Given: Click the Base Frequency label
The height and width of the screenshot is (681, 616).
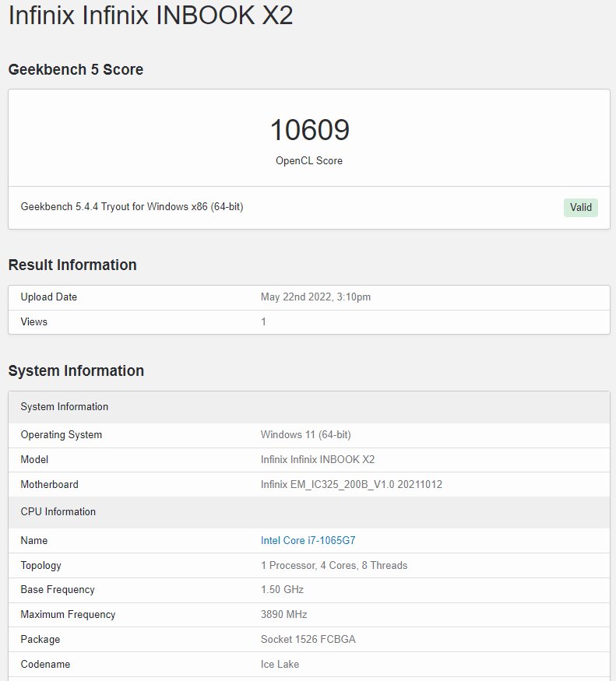Looking at the screenshot, I should coord(58,590).
